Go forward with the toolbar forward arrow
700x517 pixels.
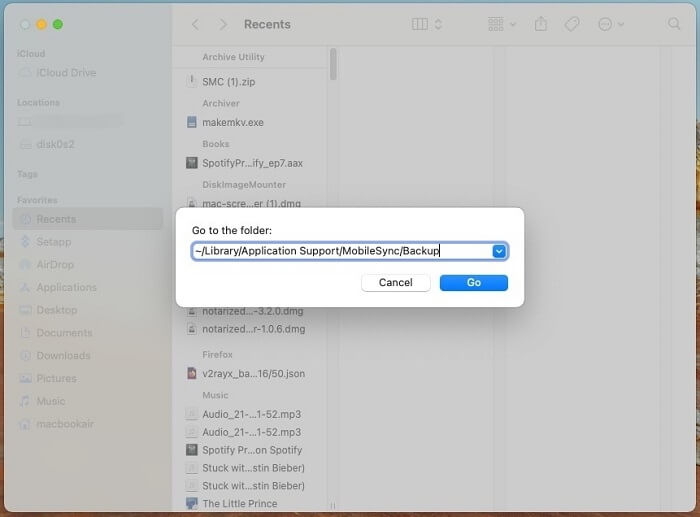click(x=222, y=24)
